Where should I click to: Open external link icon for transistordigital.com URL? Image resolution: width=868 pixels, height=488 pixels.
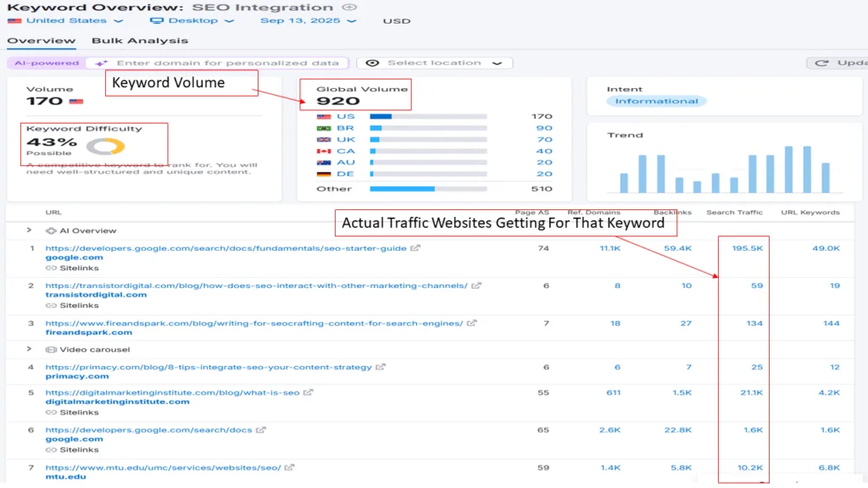pyautogui.click(x=476, y=286)
